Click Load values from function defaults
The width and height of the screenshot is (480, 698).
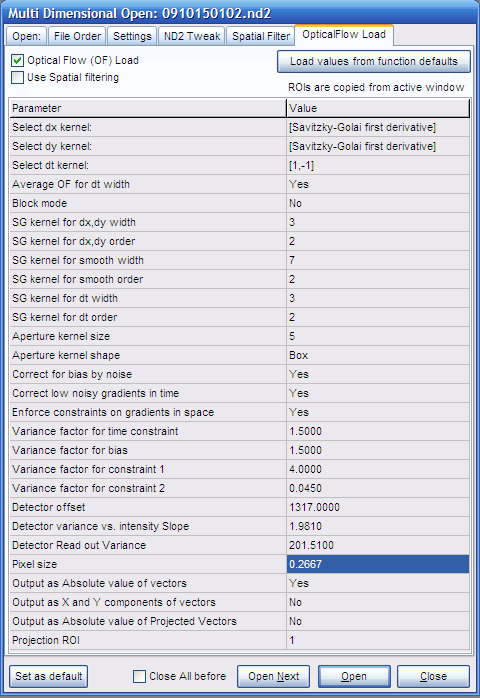(x=374, y=61)
